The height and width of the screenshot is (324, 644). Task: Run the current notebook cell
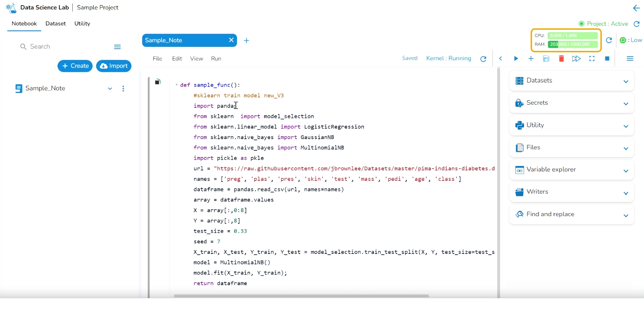click(516, 58)
